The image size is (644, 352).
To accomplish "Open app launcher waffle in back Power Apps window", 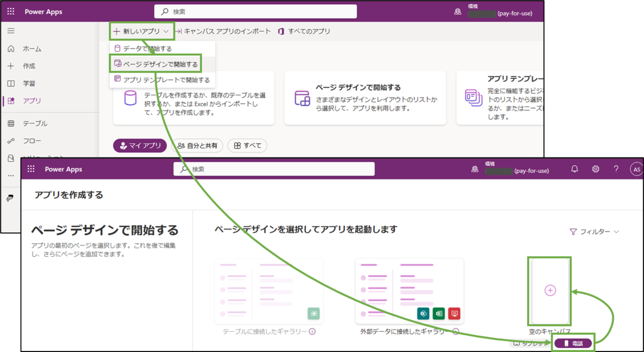I will (x=11, y=12).
